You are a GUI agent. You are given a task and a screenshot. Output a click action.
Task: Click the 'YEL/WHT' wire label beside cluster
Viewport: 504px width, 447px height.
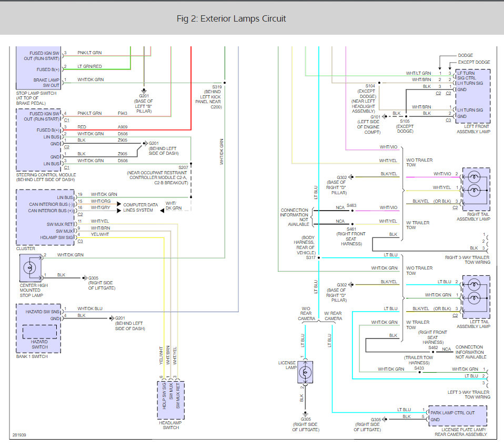(100, 234)
